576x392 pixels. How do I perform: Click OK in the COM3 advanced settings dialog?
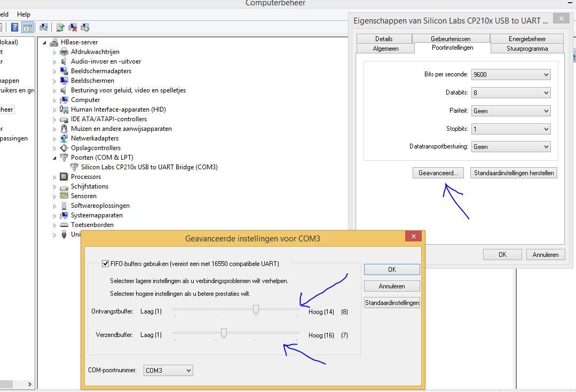click(x=392, y=270)
